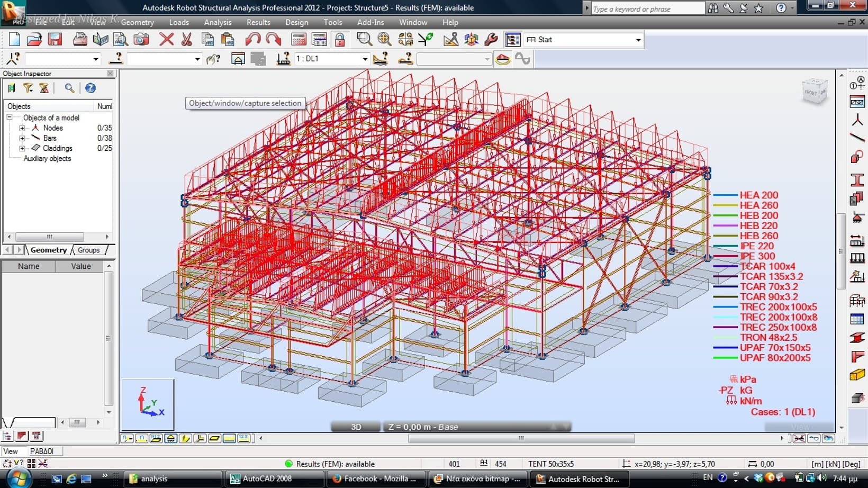This screenshot has height=488, width=868.
Task: Click the Save (floppy disk) toolbar icon
Action: tap(55, 39)
